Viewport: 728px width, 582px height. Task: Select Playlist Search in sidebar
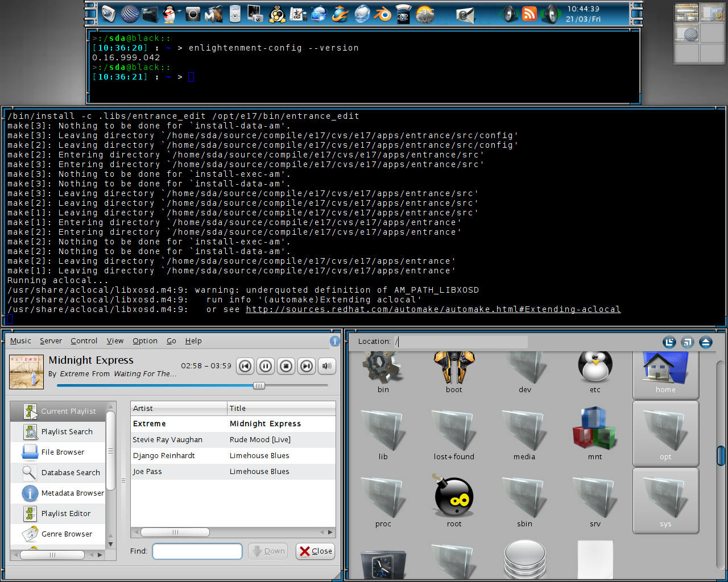click(58, 431)
